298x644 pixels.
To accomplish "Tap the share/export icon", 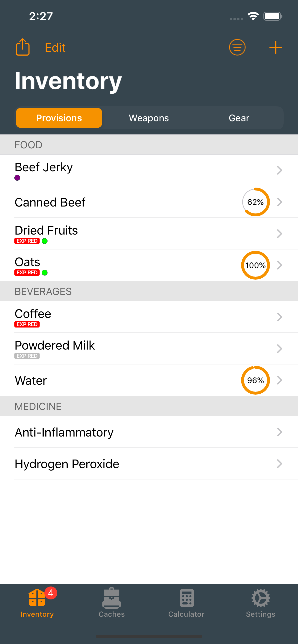I will tap(23, 47).
